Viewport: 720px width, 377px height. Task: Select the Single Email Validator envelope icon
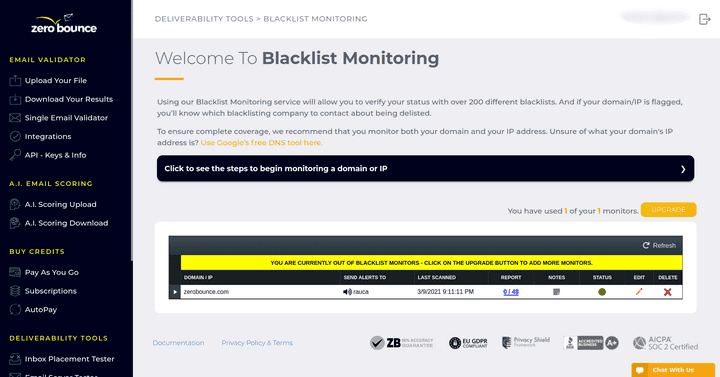pyautogui.click(x=15, y=118)
